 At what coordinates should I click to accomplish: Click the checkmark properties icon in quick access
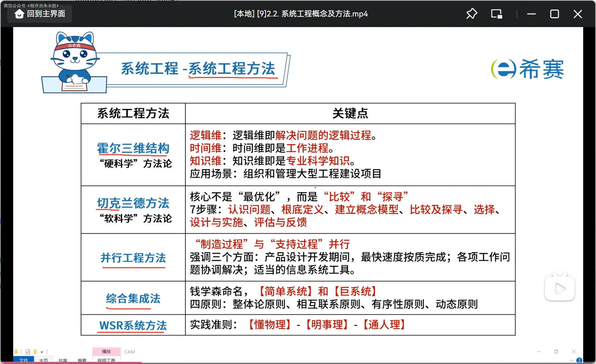pos(28,352)
